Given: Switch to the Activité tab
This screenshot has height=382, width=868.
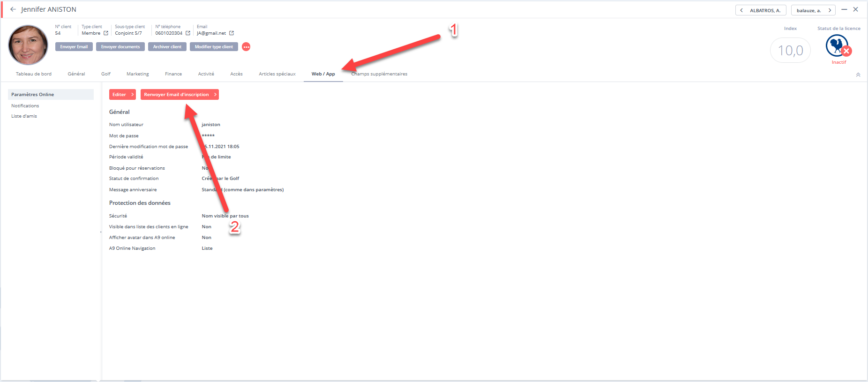Looking at the screenshot, I should [206, 74].
